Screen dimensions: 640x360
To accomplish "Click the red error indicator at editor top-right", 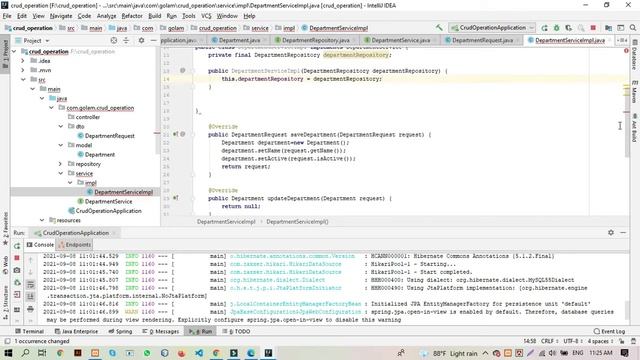I will click(x=626, y=51).
